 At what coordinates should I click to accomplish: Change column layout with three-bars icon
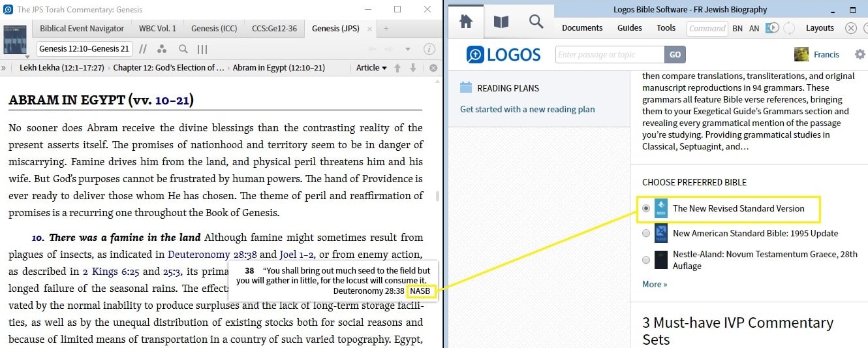pos(202,49)
